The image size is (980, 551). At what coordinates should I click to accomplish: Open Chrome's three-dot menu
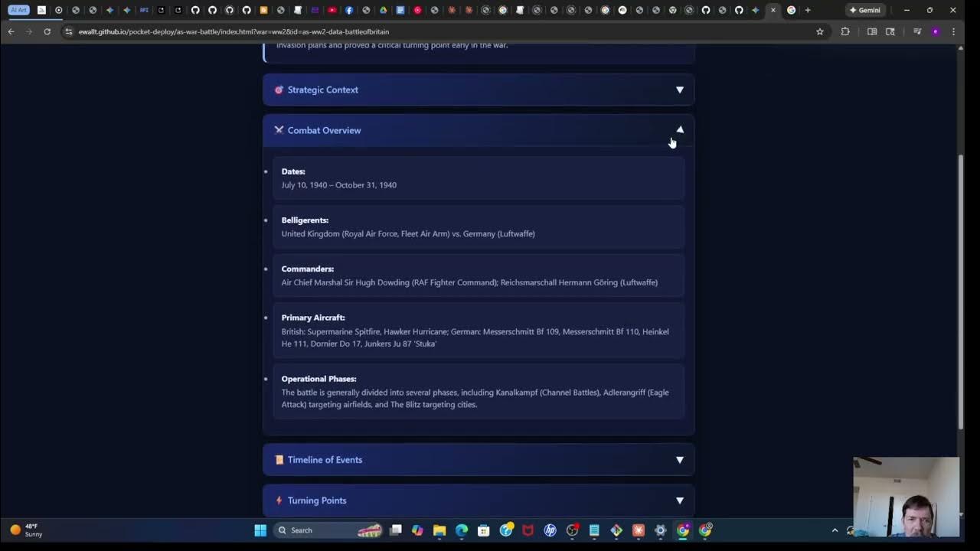(x=953, y=31)
